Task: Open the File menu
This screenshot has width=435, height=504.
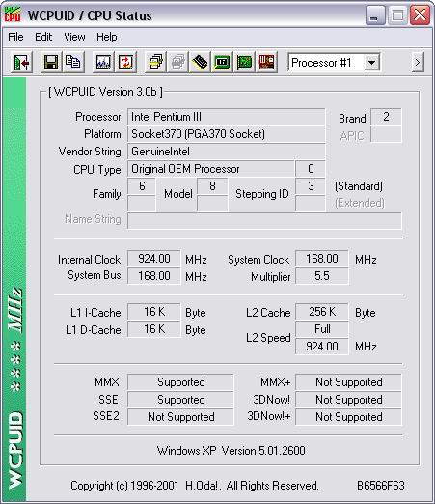Action: pos(15,37)
